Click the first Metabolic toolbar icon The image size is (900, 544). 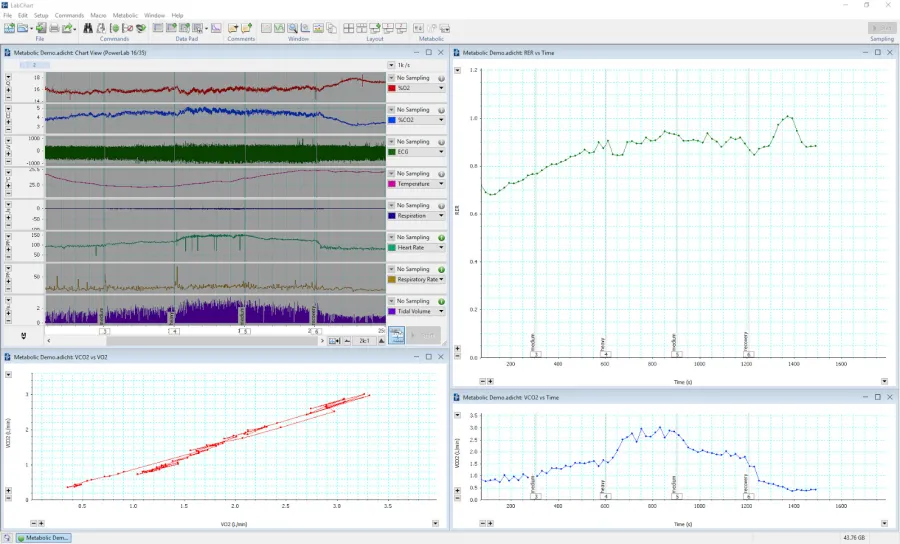pyautogui.click(x=419, y=28)
